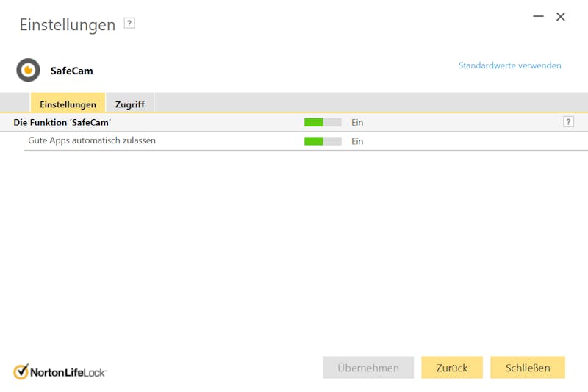The width and height of the screenshot is (588, 392).
Task: Click the Übernehmen button
Action: (x=368, y=368)
